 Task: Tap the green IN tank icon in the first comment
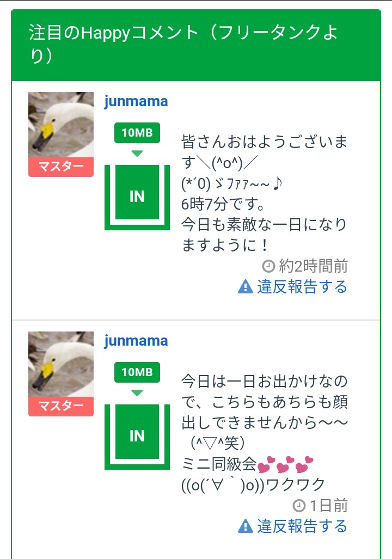point(137,196)
